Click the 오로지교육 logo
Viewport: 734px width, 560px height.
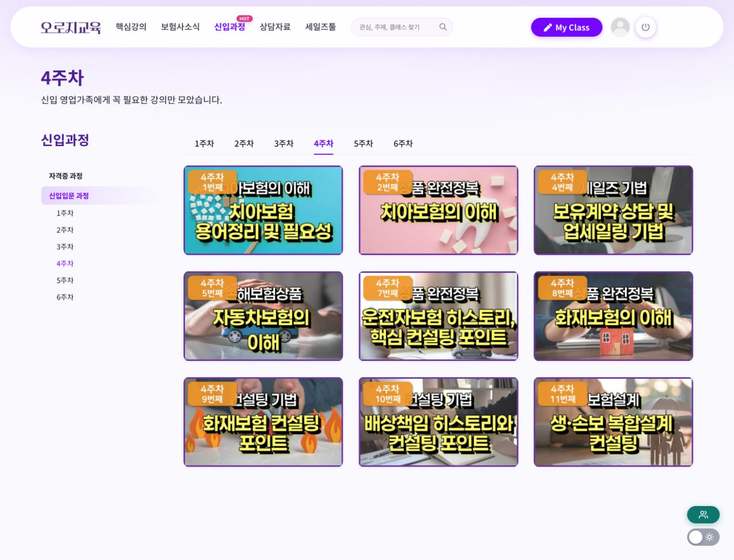[x=71, y=27]
